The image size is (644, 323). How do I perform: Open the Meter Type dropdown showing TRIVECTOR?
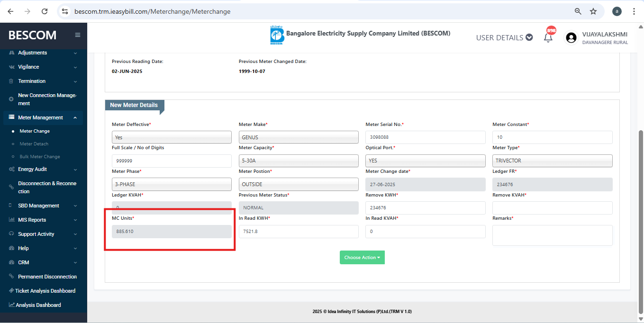coord(553,161)
